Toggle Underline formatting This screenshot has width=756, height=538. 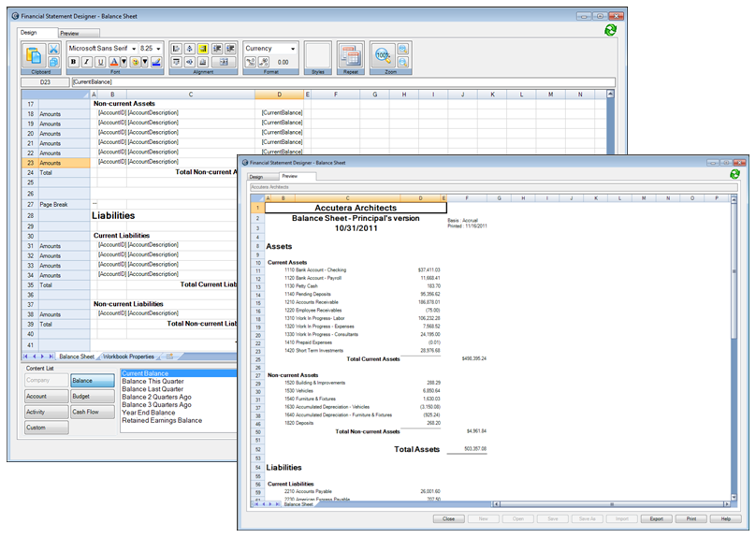(x=99, y=62)
